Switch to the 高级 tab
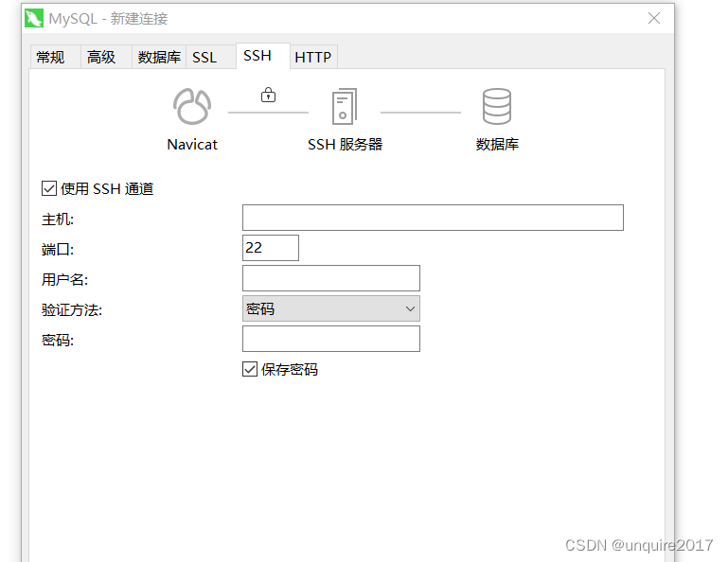 (x=106, y=57)
